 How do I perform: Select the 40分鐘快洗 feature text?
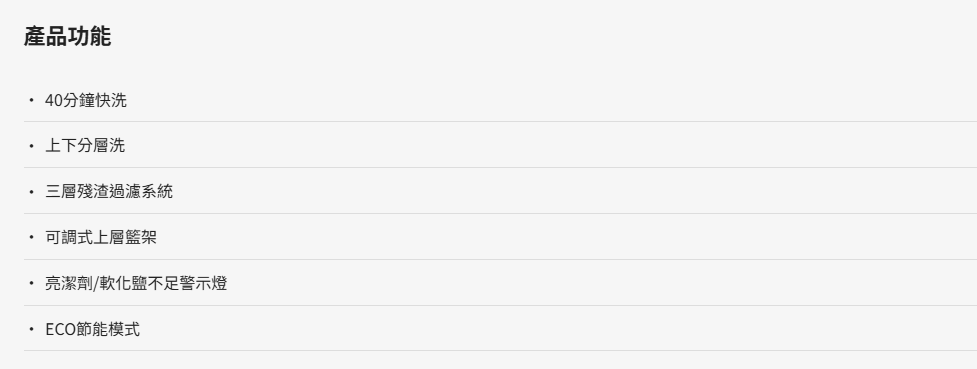point(86,100)
